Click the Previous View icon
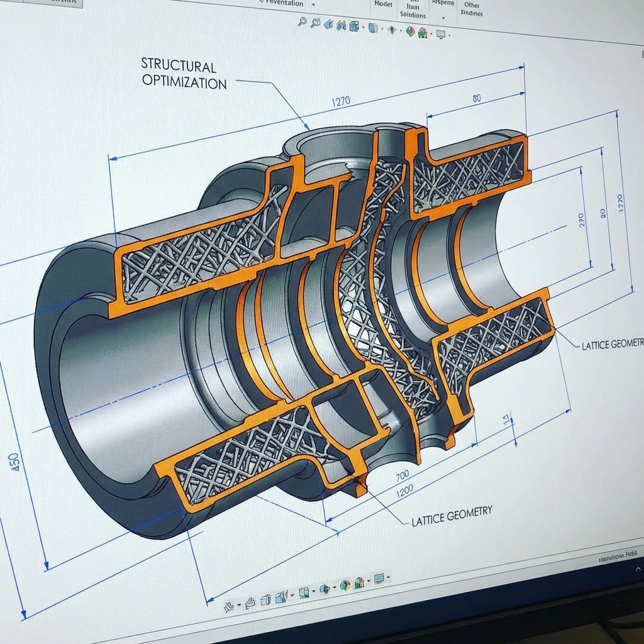 [x=329, y=25]
